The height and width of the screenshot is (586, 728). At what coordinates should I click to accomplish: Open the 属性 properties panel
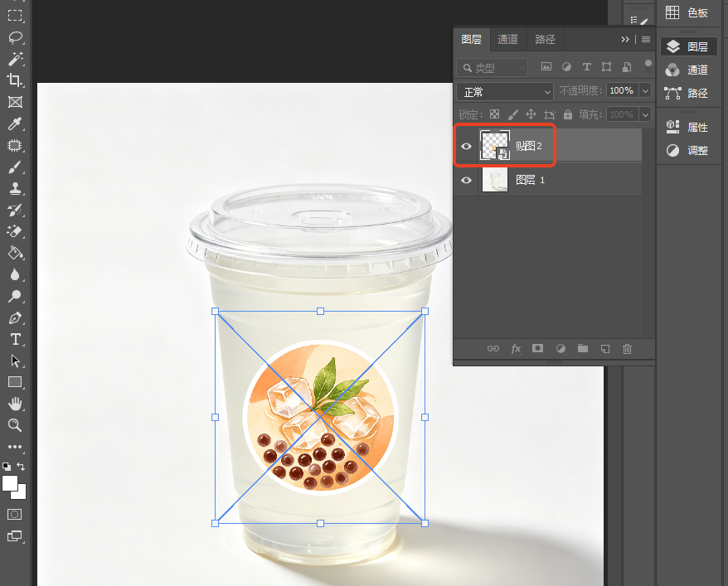(x=687, y=127)
